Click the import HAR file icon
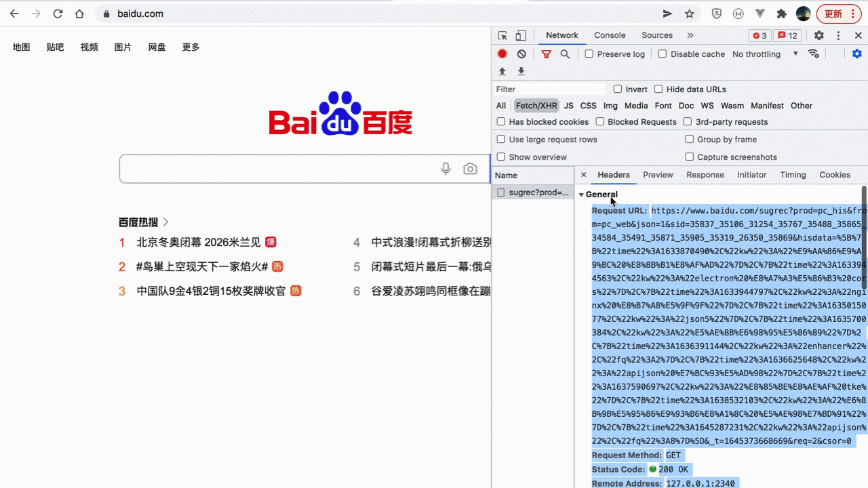The height and width of the screenshot is (488, 868). pos(502,71)
